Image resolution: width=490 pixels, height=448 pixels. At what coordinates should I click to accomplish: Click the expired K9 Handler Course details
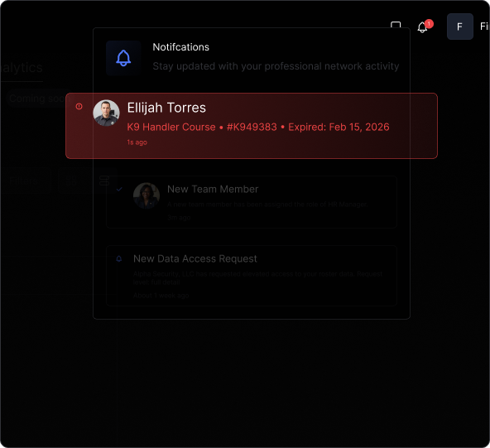point(258,127)
